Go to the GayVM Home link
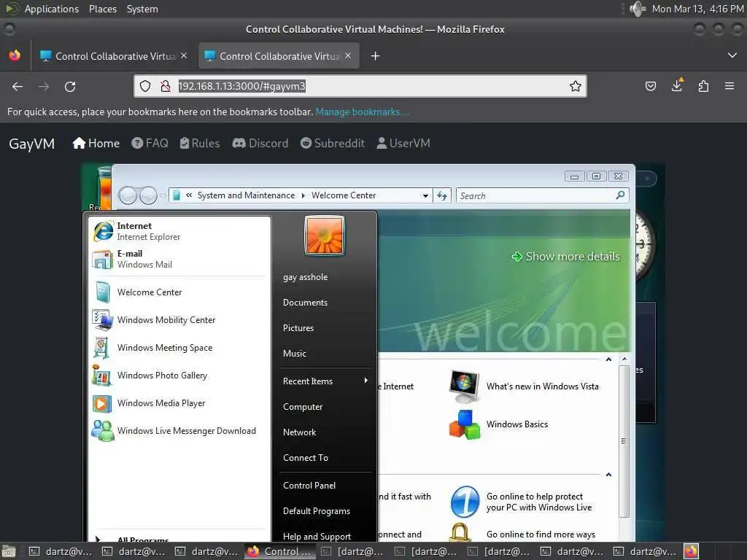Screen dimensions: 747x560 pos(96,144)
